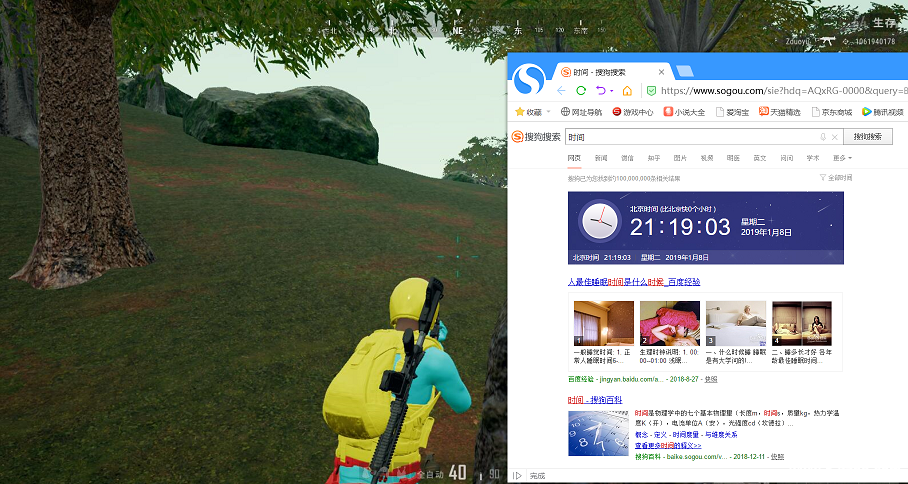Open sleep thumbnail numbered 4
Screen dimensions: 908x484
(x=801, y=323)
